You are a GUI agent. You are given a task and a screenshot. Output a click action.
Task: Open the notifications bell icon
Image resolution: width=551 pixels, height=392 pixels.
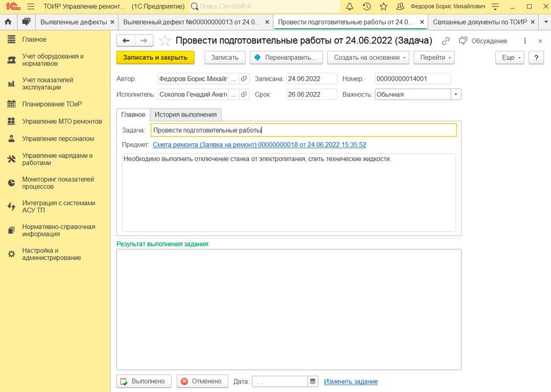(x=349, y=6)
